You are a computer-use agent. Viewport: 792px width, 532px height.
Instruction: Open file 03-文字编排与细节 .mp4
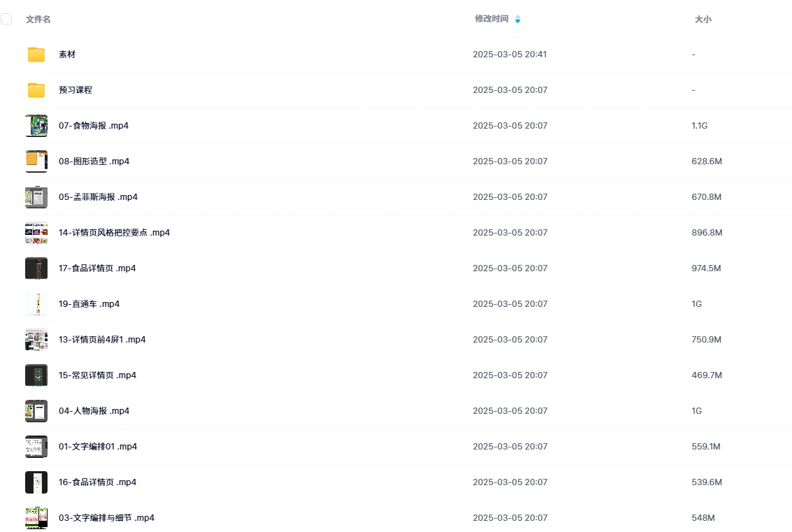[106, 518]
